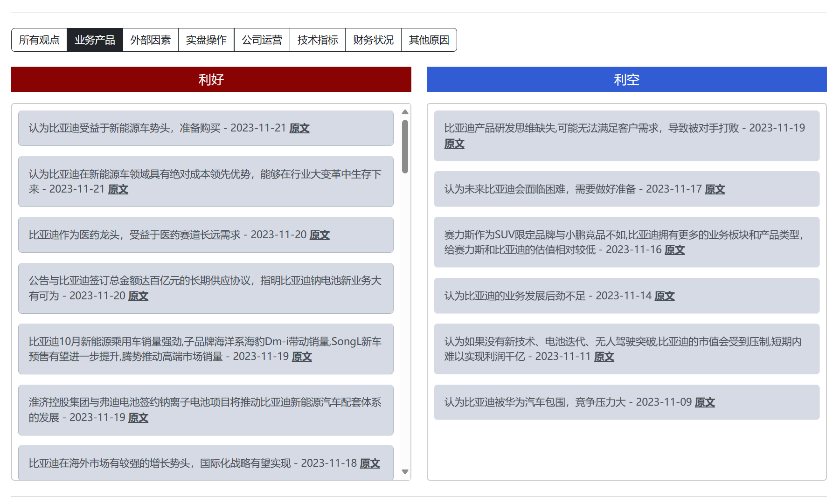
Task: Click text 比亚迪作为医药龙头
Action: [x=74, y=235]
